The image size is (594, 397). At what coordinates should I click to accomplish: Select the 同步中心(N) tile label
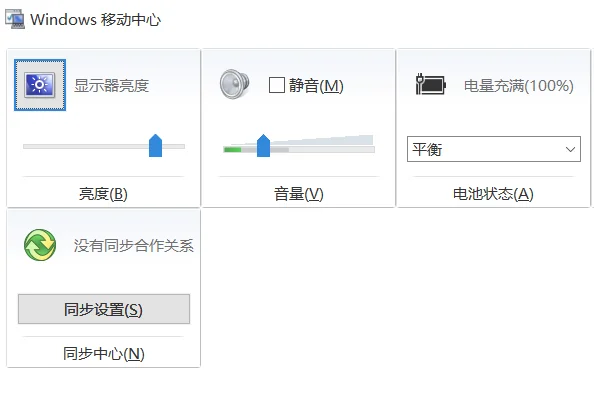[104, 354]
